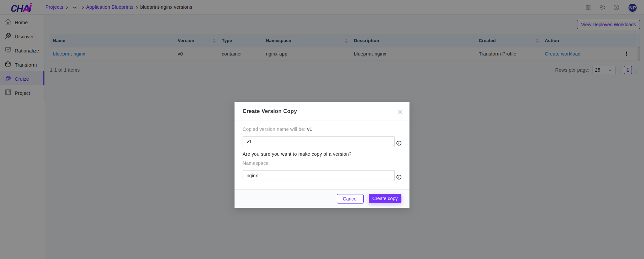Image resolution: width=644 pixels, height=259 pixels.
Task: Open the three-dot row actions menu
Action: point(626,54)
